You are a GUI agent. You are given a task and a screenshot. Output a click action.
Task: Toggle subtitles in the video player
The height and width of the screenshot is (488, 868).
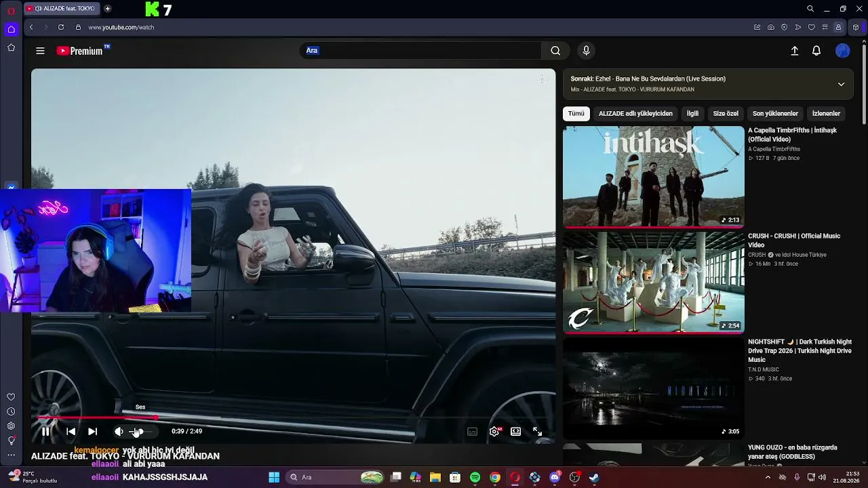pos(473,431)
